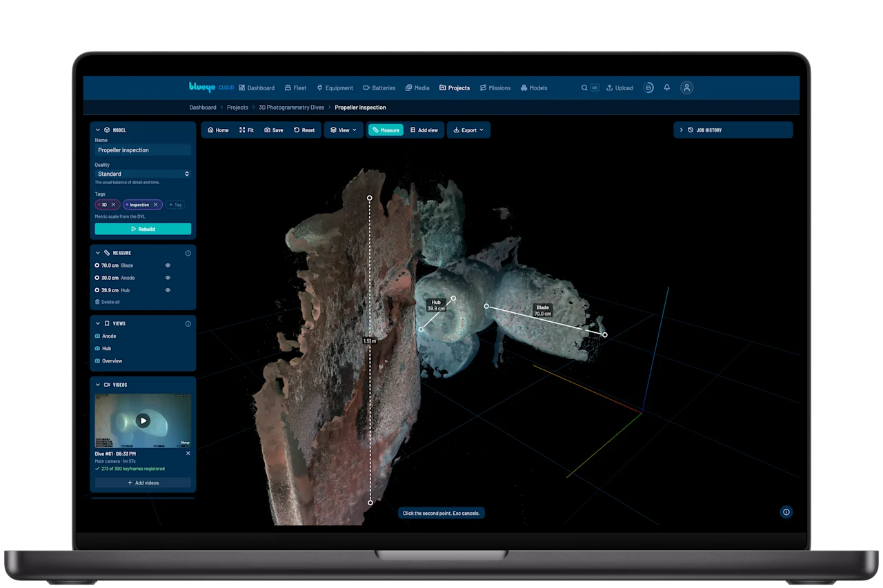This screenshot has height=588, width=883.
Task: Open the search magnifier in the header
Action: (x=584, y=88)
